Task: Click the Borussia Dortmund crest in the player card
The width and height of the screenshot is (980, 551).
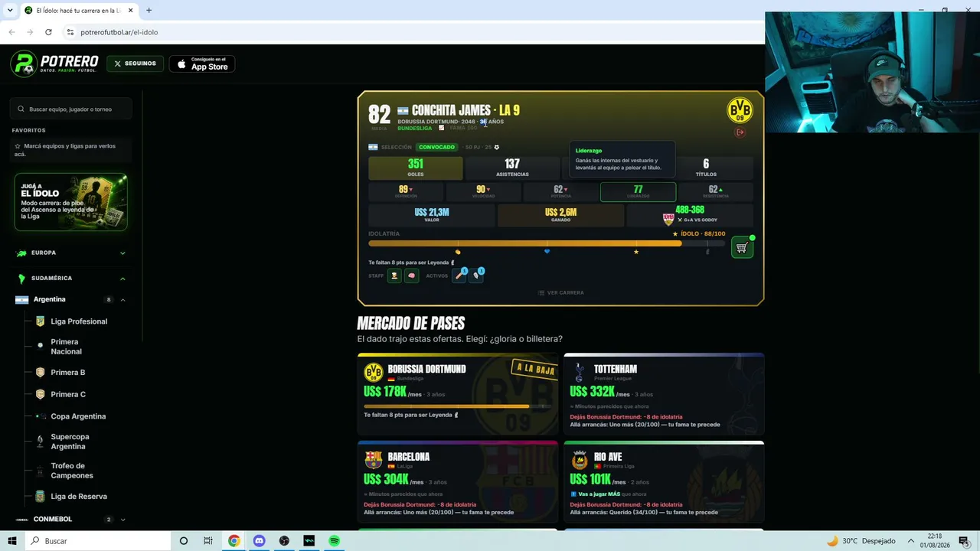Action: [x=740, y=111]
